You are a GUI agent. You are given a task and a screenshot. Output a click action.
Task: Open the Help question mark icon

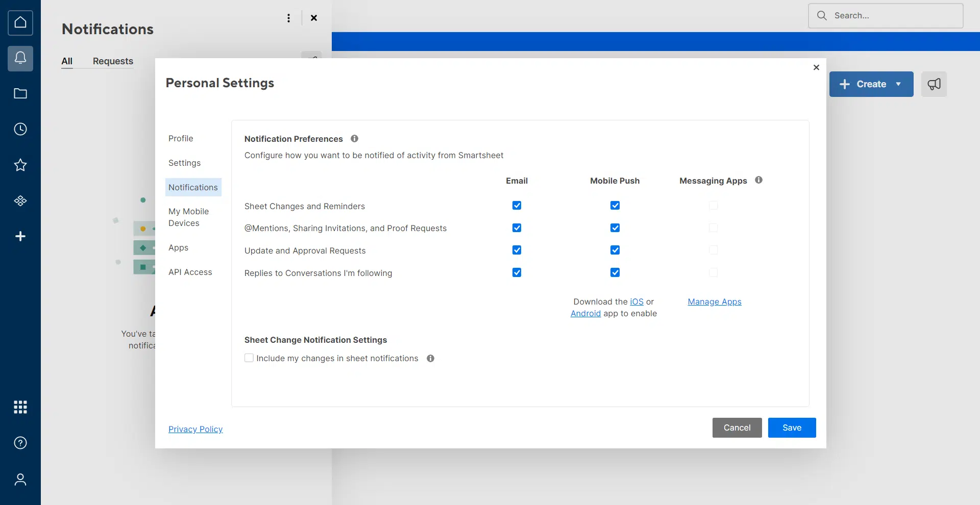pos(20,443)
